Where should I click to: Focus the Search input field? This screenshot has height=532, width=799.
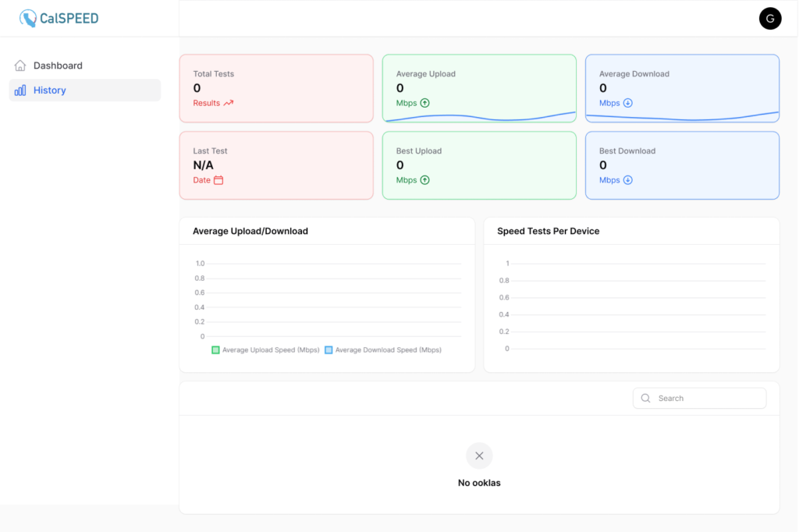[x=706, y=399]
